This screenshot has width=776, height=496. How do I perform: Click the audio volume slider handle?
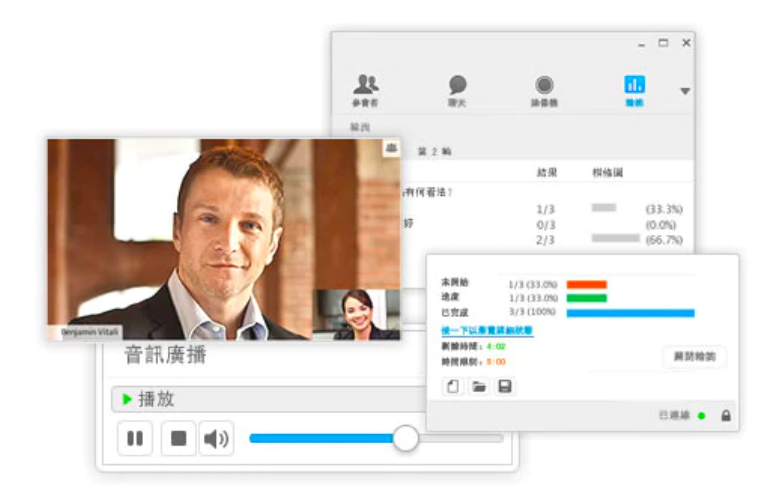tap(405, 437)
